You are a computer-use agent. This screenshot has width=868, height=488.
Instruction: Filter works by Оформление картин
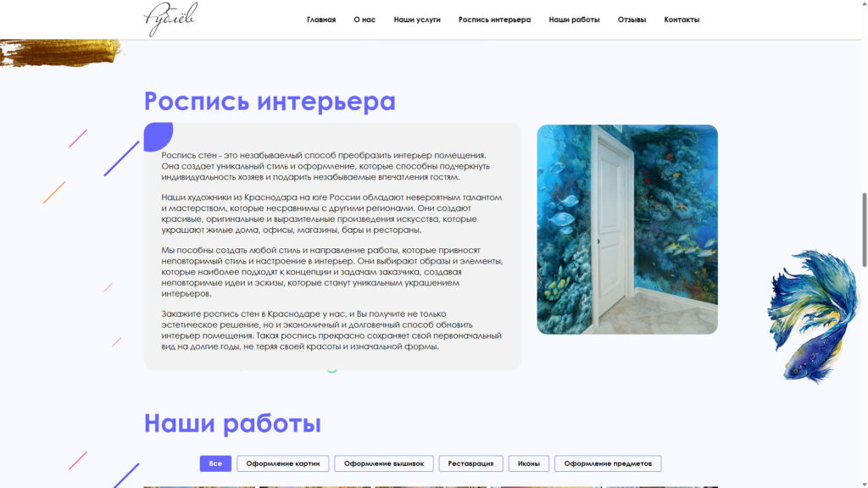(283, 463)
